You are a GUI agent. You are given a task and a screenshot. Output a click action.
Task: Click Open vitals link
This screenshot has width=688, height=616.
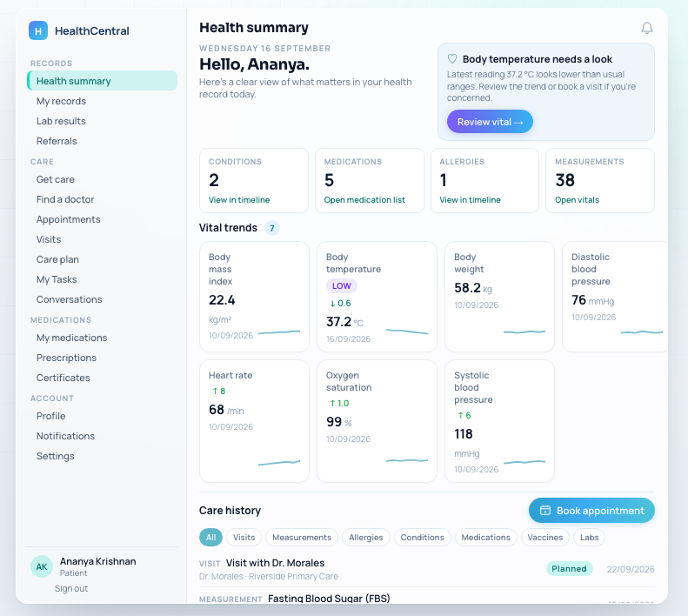point(577,200)
